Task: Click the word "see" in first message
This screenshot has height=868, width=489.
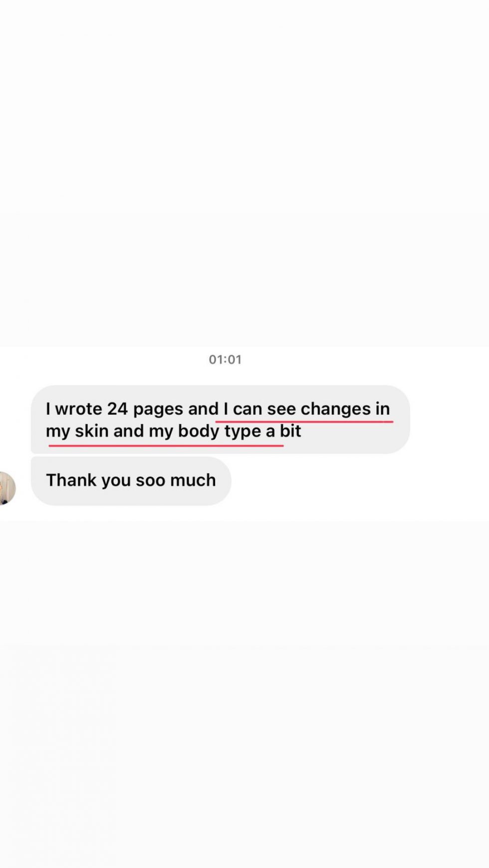Action: [281, 409]
